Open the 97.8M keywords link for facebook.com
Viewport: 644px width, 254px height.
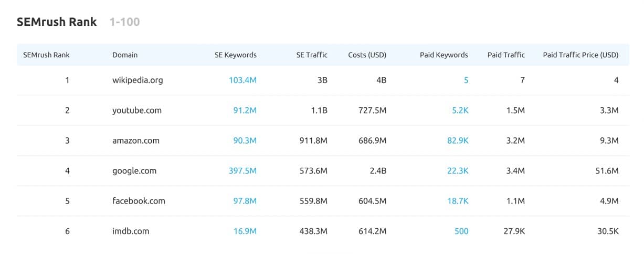click(245, 201)
